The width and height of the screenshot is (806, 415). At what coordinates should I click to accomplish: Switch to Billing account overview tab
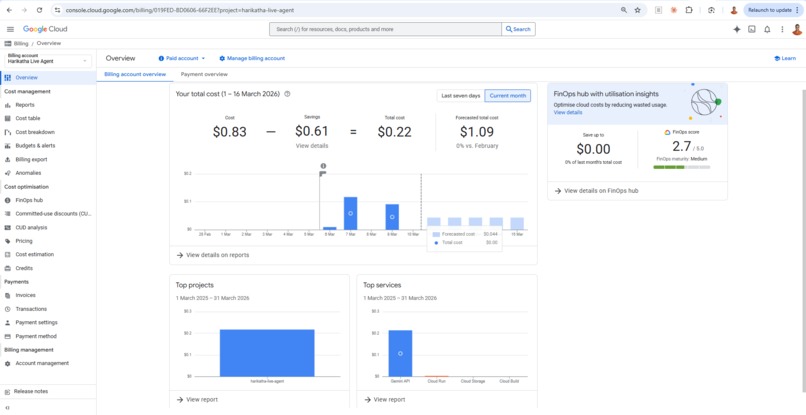click(135, 75)
